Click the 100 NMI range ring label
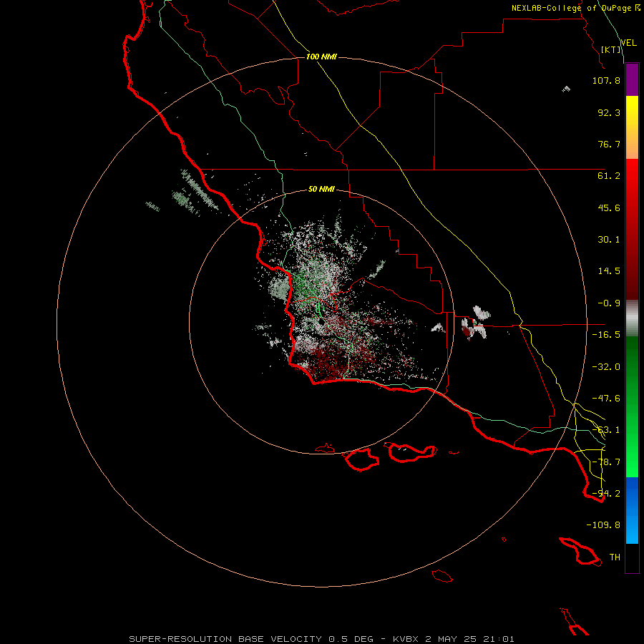 pyautogui.click(x=321, y=57)
